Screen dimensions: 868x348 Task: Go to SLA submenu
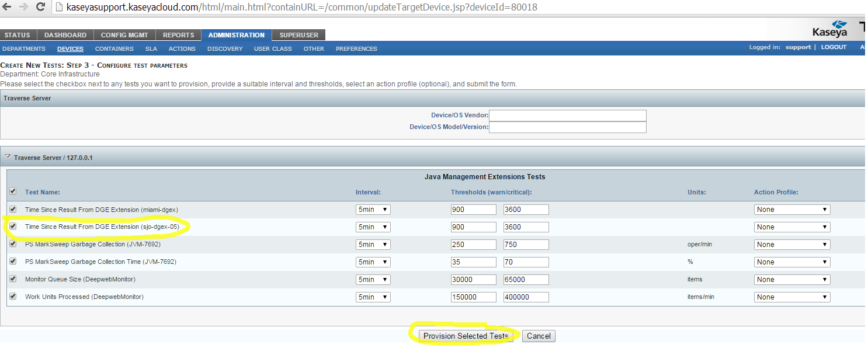click(151, 48)
